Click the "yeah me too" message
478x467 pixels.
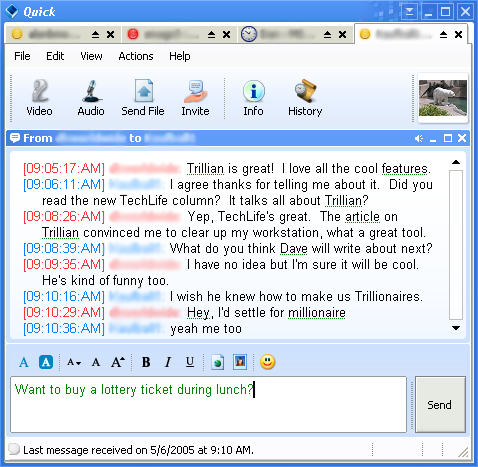click(x=206, y=329)
